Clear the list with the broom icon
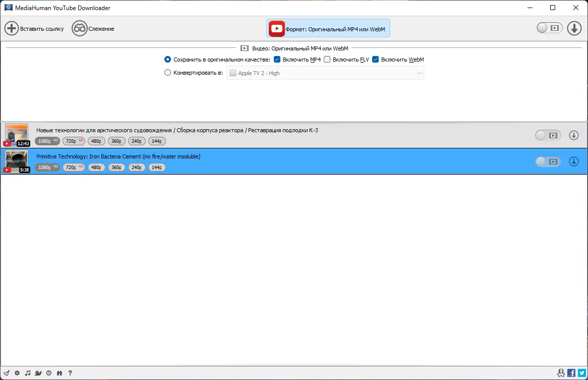Viewport: 588px width, 380px height. [7, 373]
